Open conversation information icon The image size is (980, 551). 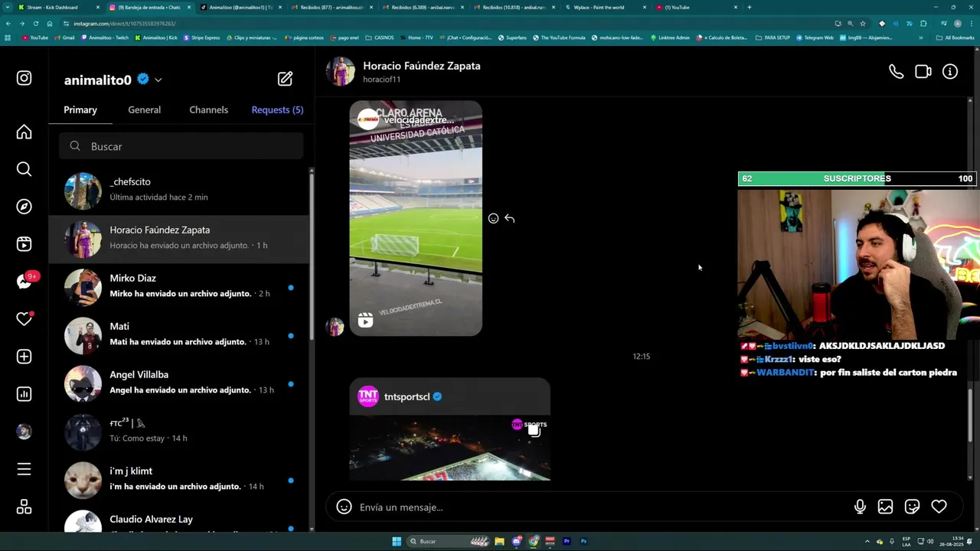950,72
